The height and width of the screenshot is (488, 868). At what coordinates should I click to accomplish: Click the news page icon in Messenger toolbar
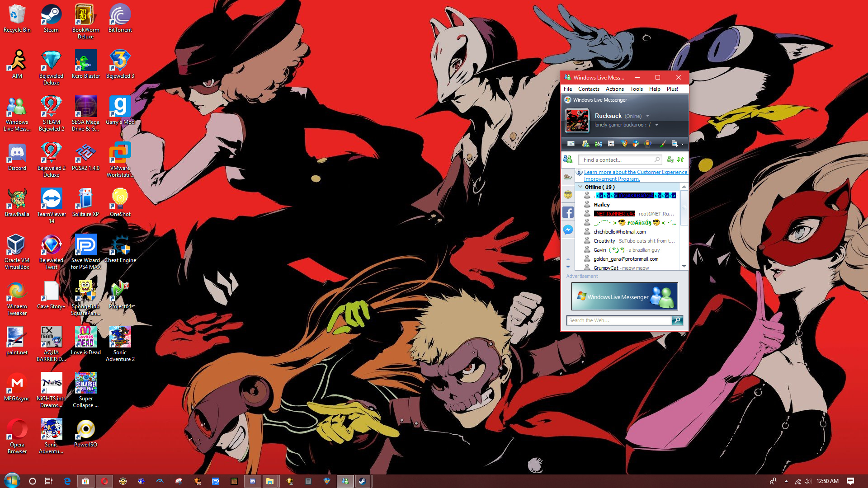coord(611,144)
